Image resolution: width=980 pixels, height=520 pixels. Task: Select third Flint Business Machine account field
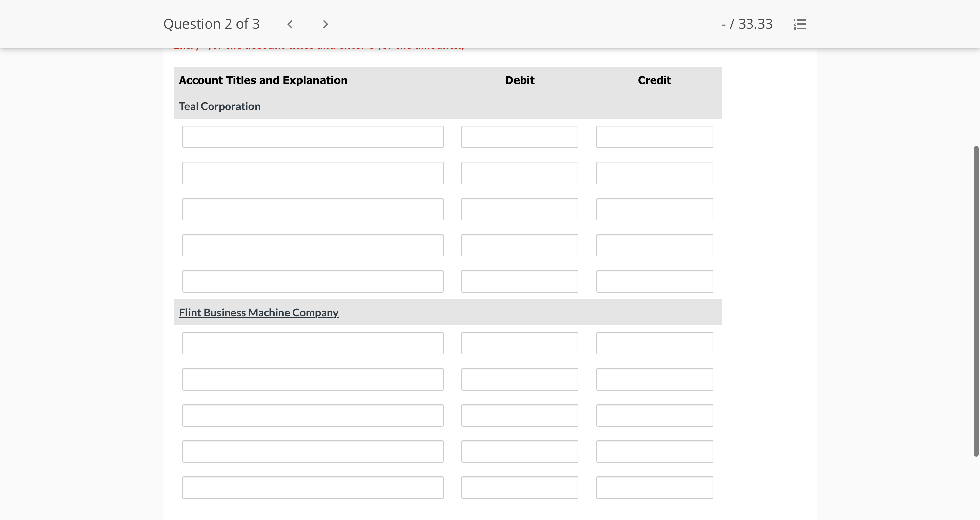tap(313, 415)
